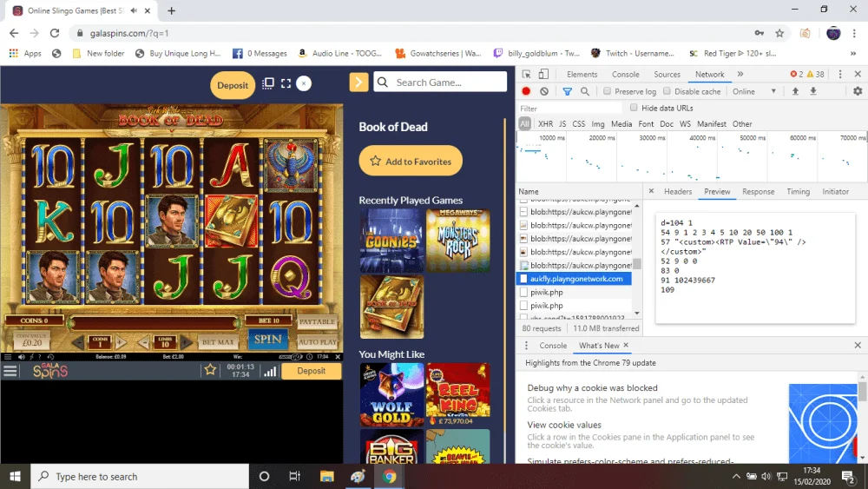Image resolution: width=868 pixels, height=489 pixels.
Task: Select the JS filter type
Action: pyautogui.click(x=562, y=124)
